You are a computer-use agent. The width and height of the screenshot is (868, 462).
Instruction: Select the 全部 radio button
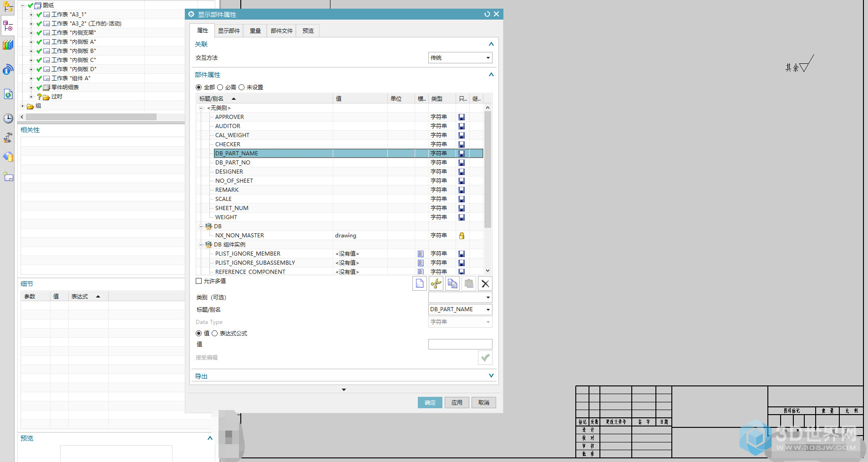click(198, 87)
